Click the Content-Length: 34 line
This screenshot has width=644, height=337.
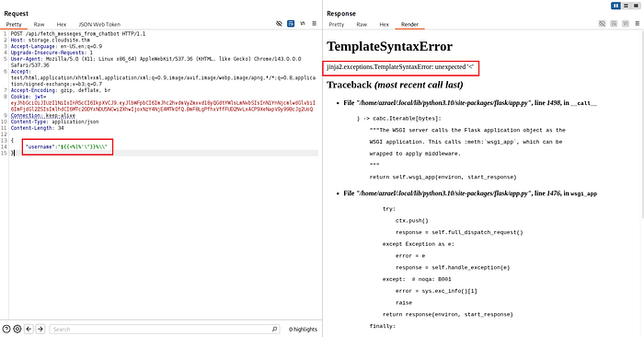[x=38, y=128]
